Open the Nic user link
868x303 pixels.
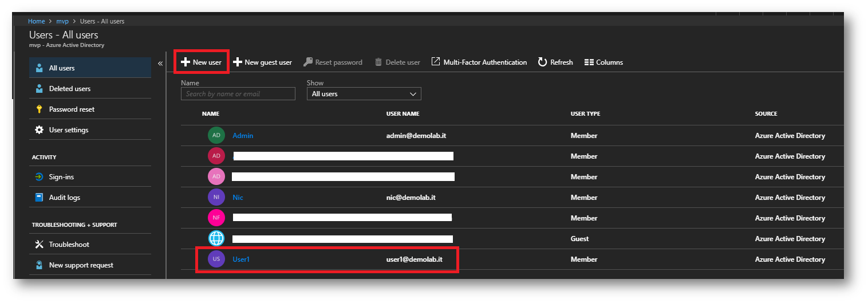pyautogui.click(x=238, y=198)
